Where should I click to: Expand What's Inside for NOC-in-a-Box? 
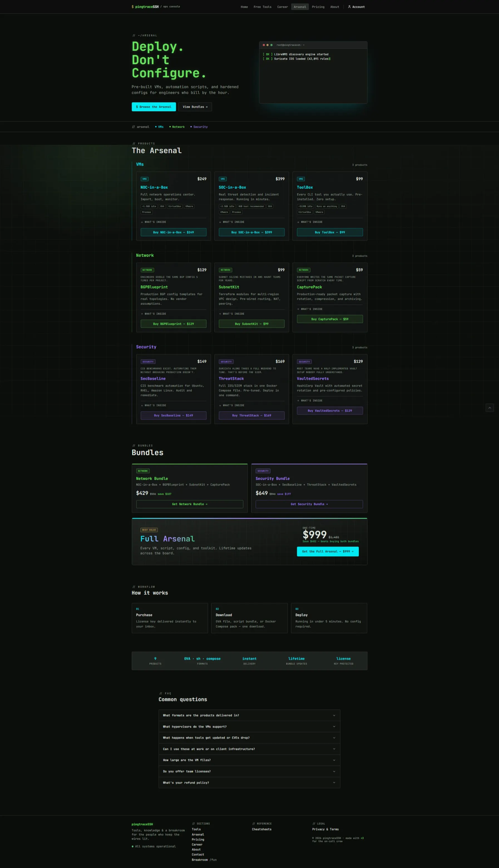click(x=173, y=222)
